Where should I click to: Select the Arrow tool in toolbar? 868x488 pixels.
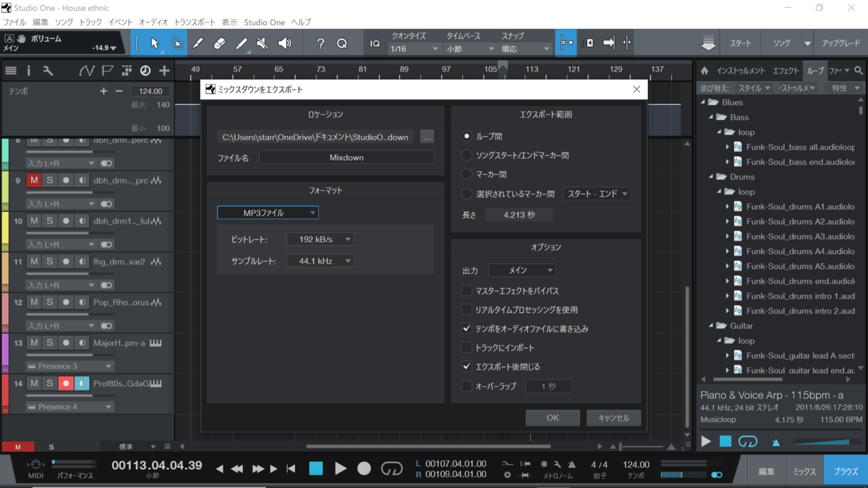click(154, 43)
